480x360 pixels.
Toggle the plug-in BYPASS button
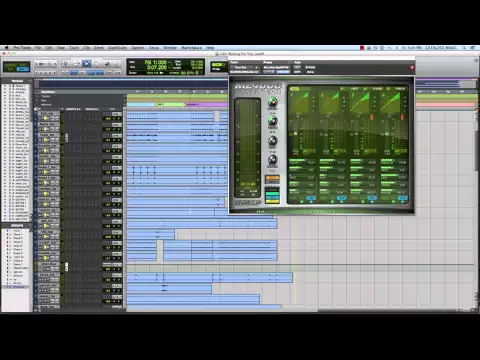pyautogui.click(x=310, y=67)
